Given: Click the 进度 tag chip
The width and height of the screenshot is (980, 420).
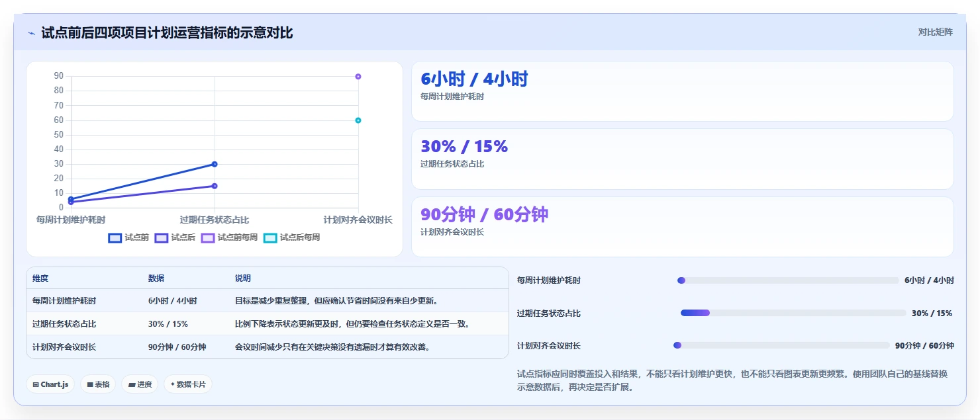Looking at the screenshot, I should point(140,384).
